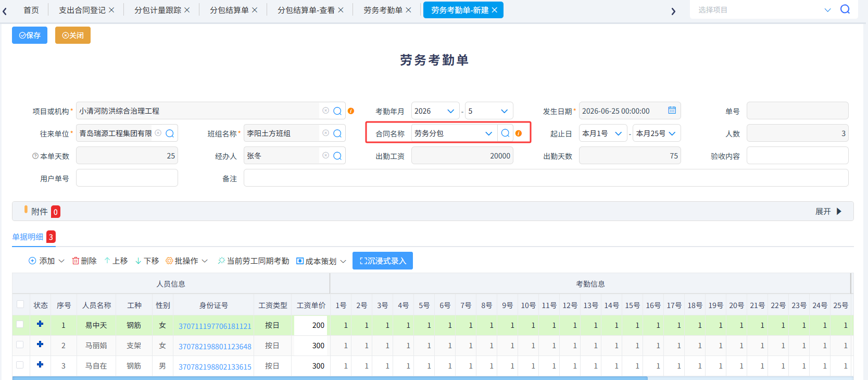Click the 关闭 button
868x380 pixels.
pos(73,35)
